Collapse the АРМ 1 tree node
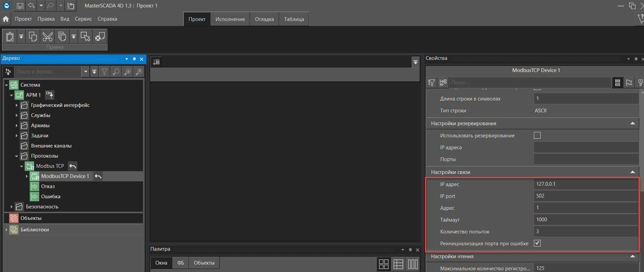The height and width of the screenshot is (272, 644). (11, 95)
